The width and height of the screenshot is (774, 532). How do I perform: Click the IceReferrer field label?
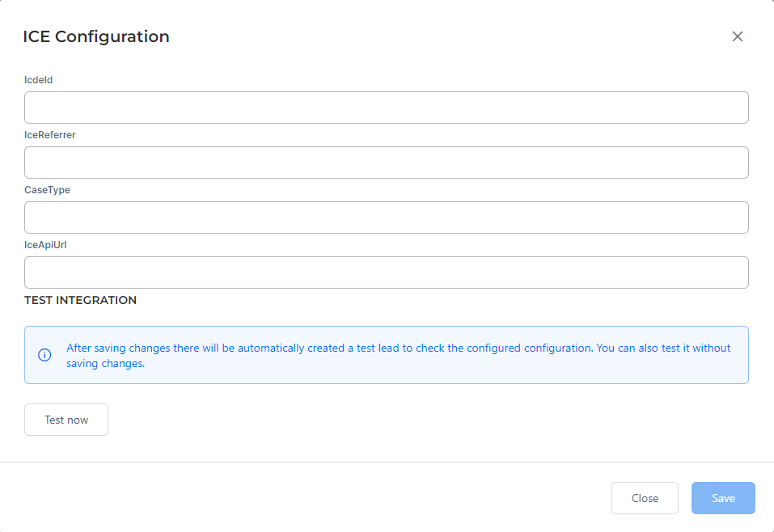[49, 135]
